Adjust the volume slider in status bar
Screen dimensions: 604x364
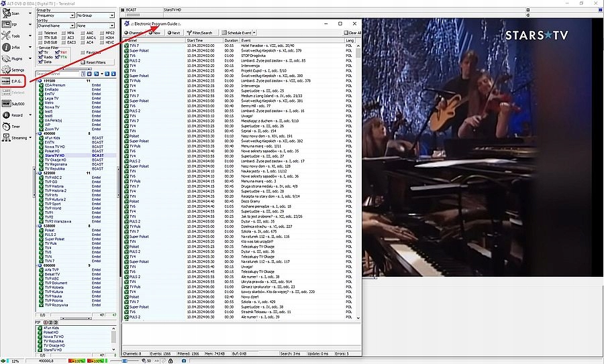pos(124,361)
